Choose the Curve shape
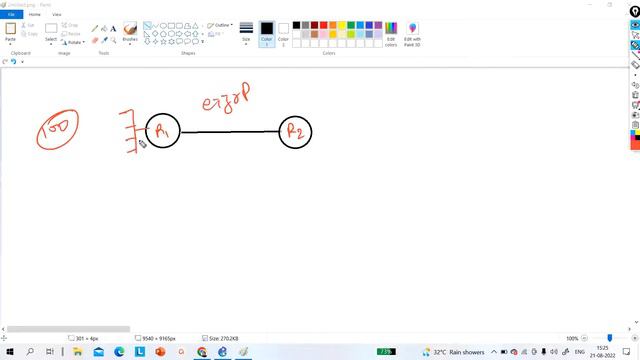Screen dimensions: 640x360 click(x=155, y=26)
